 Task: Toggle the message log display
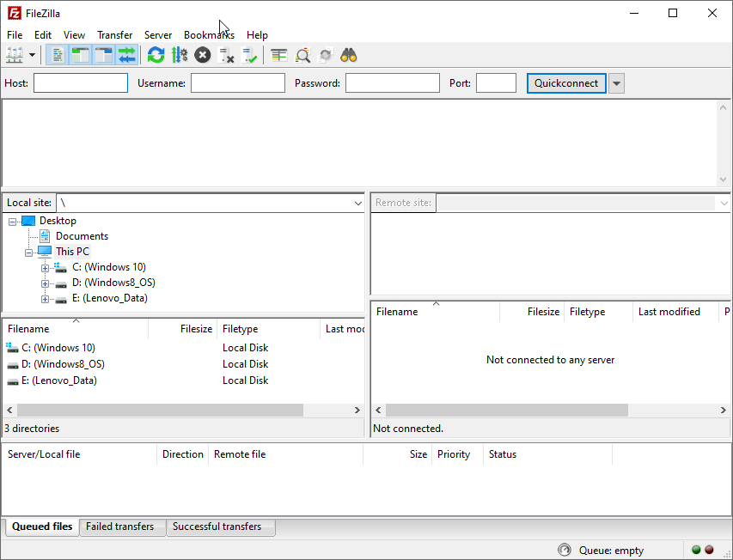click(58, 56)
